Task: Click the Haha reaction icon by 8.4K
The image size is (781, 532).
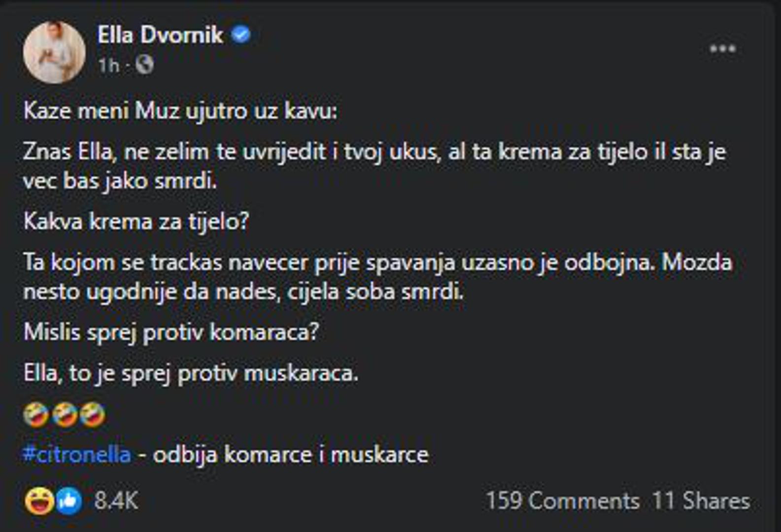Action: [39, 500]
